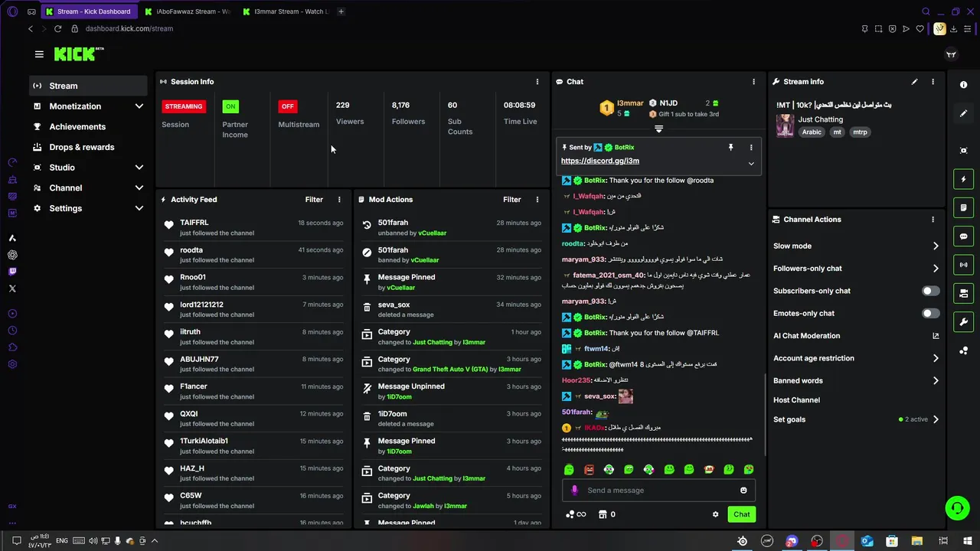Open File Explorer from the taskbar

click(916, 541)
